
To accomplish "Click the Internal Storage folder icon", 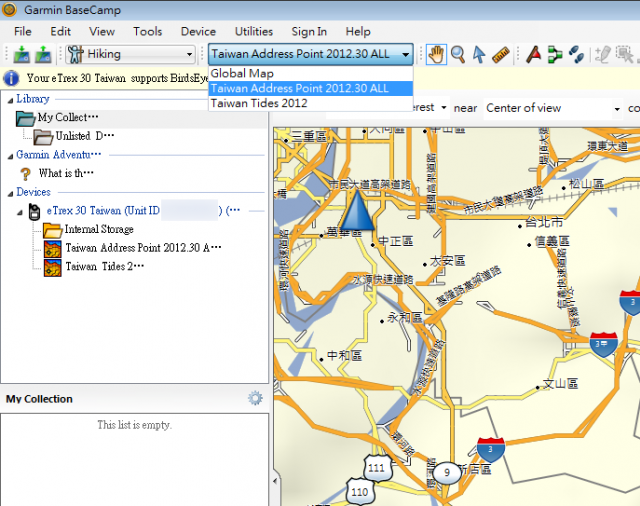I will pos(53,230).
